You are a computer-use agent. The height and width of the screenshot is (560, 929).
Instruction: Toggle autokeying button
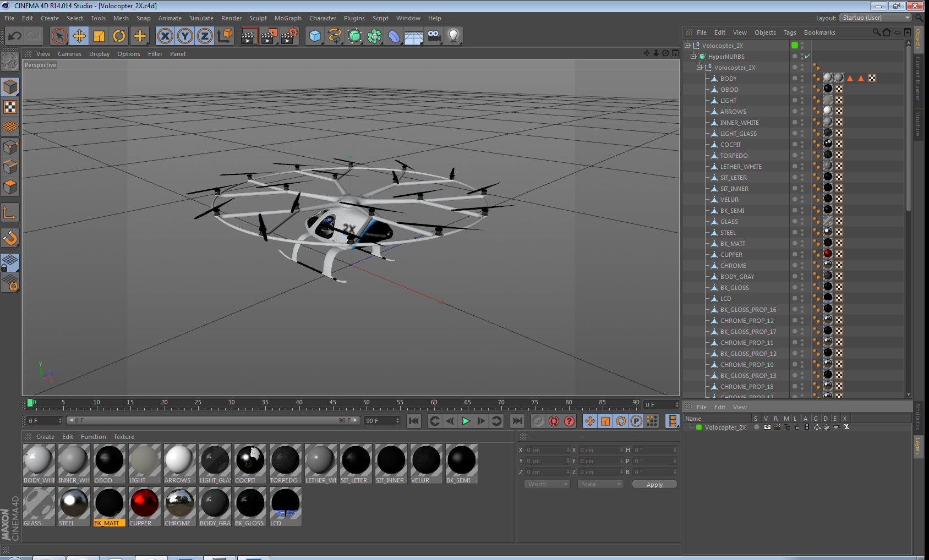(554, 421)
